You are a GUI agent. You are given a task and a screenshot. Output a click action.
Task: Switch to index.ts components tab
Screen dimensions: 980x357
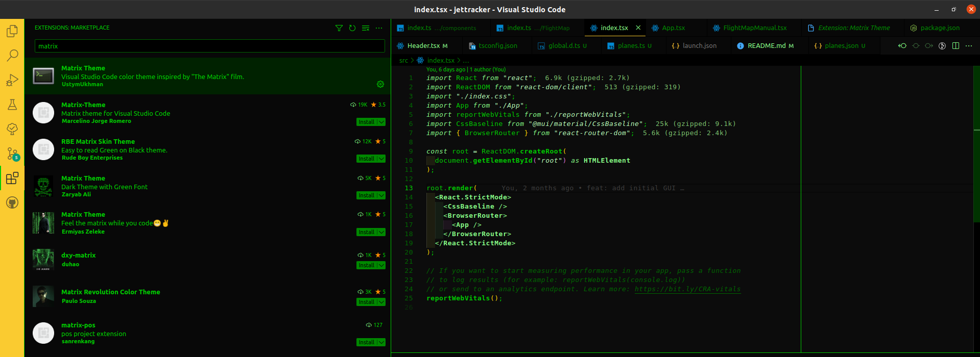tap(441, 28)
